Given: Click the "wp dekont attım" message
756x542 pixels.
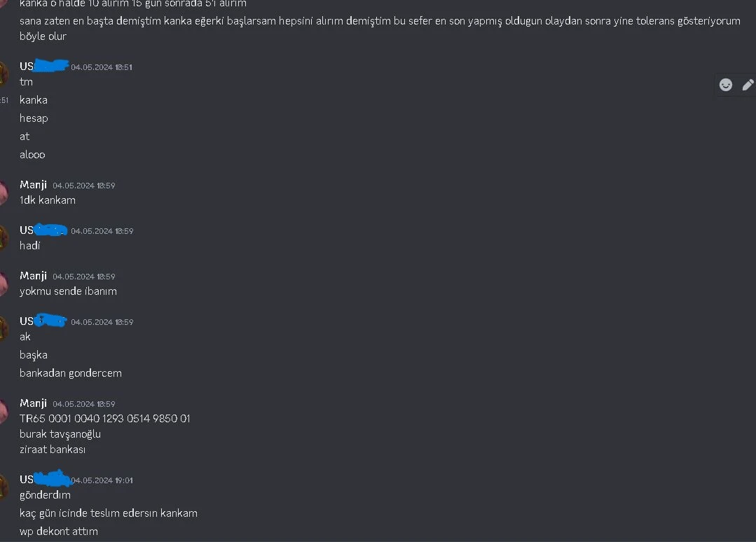Looking at the screenshot, I should [59, 531].
